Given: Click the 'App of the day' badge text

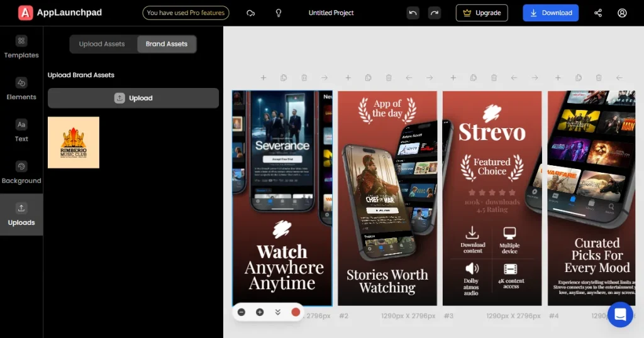Looking at the screenshot, I should tap(387, 108).
